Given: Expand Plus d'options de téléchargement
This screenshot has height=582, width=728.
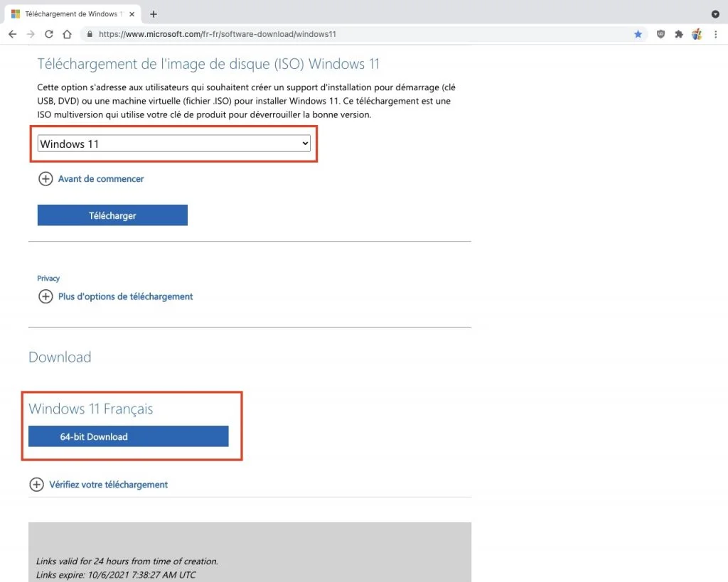Looking at the screenshot, I should pyautogui.click(x=115, y=296).
